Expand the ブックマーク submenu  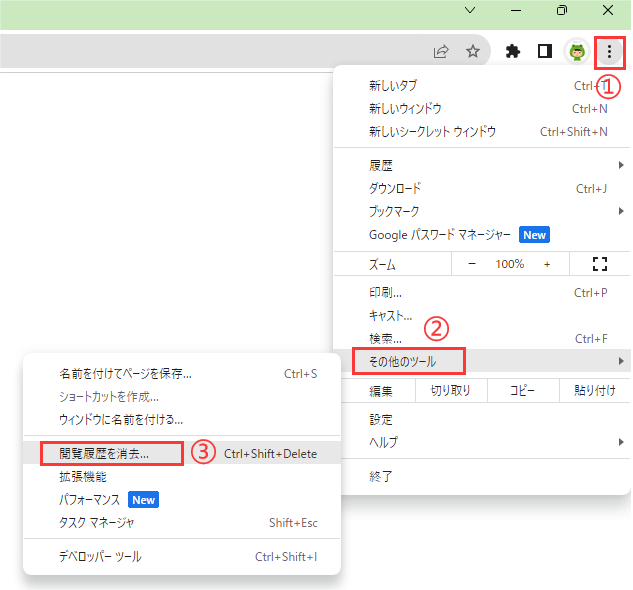point(482,211)
